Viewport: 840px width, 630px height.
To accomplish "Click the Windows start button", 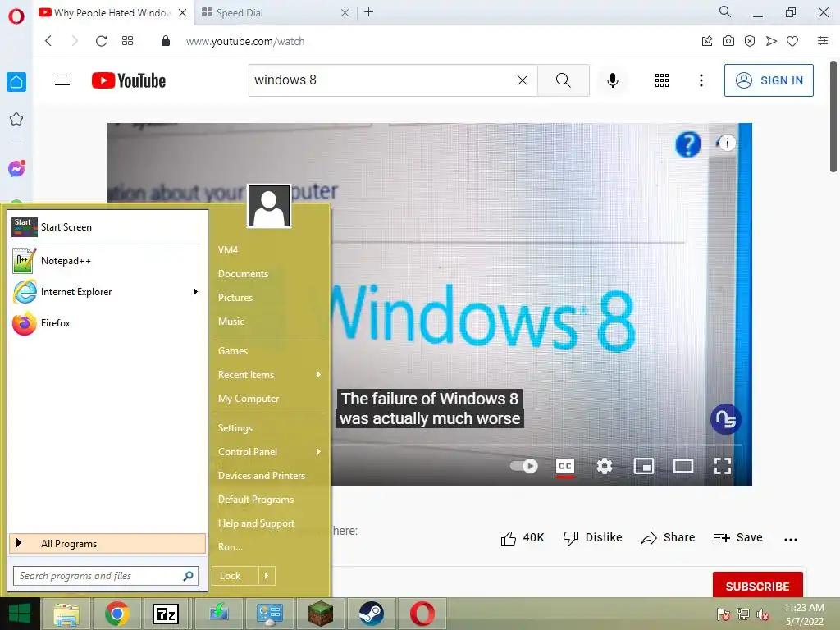I will tap(20, 614).
